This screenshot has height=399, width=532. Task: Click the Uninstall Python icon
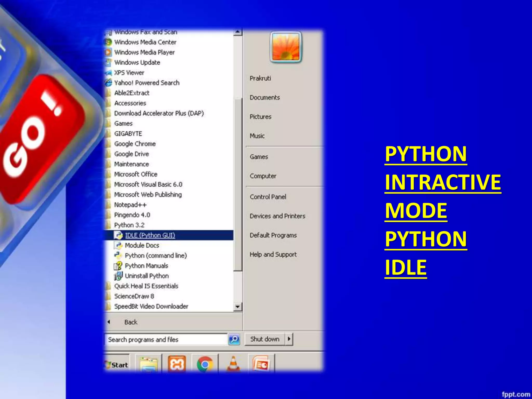pos(118,276)
